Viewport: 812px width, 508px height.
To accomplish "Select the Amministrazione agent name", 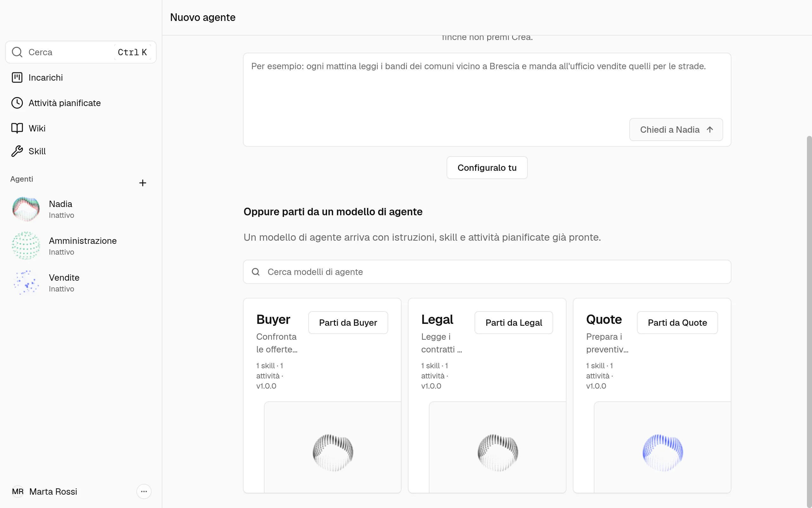I will pyautogui.click(x=82, y=241).
